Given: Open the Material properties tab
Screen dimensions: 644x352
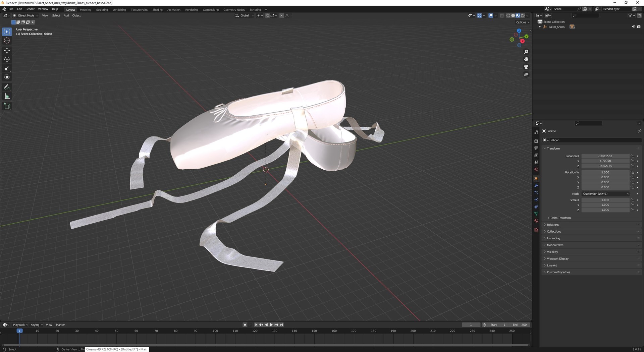Looking at the screenshot, I should coord(536,221).
